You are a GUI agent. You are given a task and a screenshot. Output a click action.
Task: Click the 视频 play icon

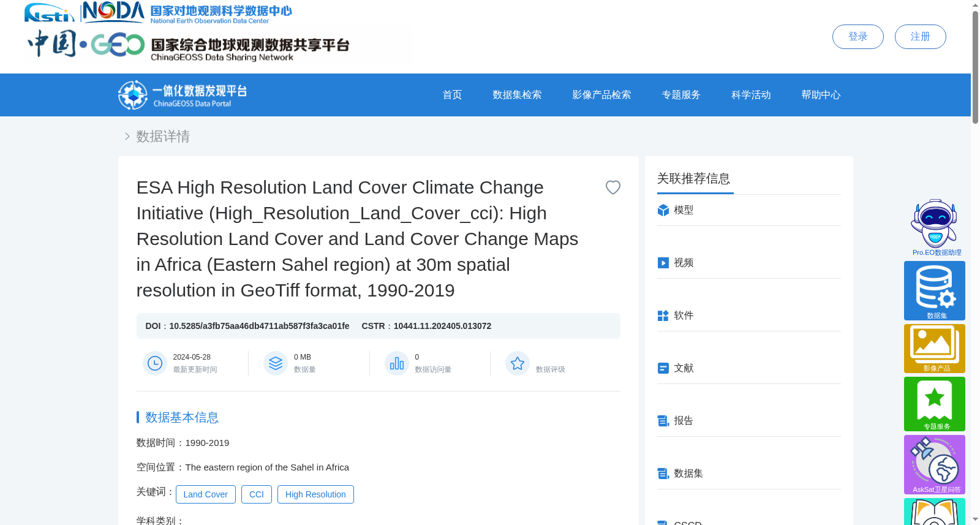(x=663, y=263)
